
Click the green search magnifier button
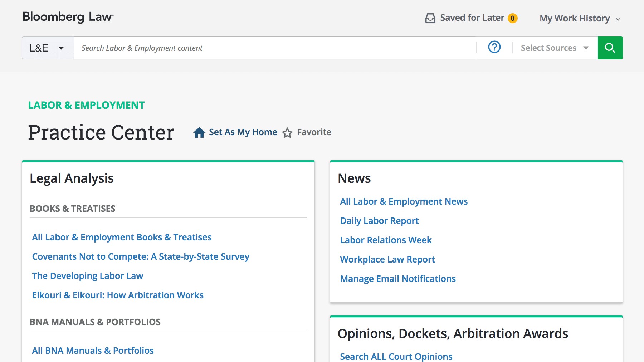pyautogui.click(x=610, y=48)
